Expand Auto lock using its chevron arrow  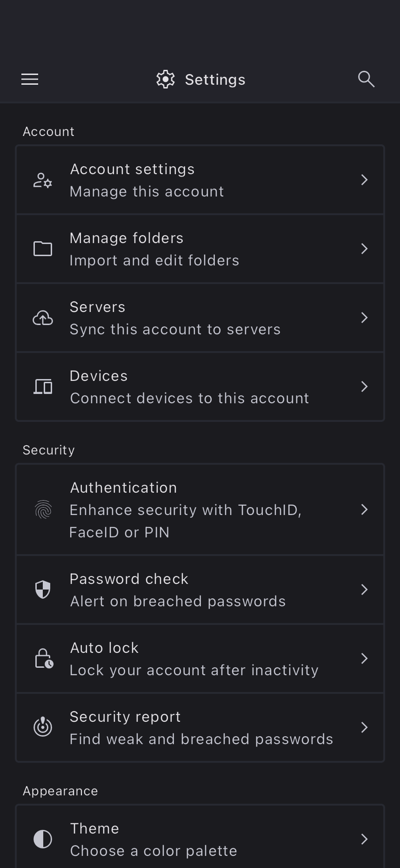(364, 658)
